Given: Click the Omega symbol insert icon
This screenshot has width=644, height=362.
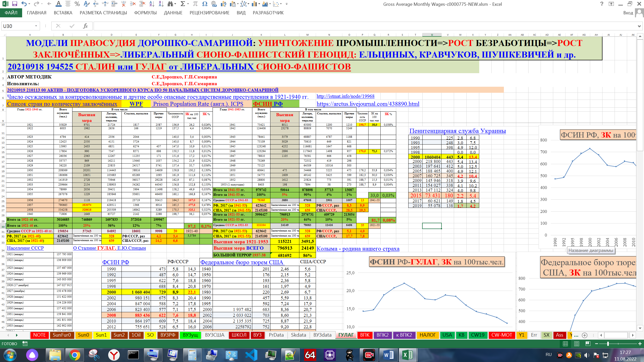Looking at the screenshot, I should point(205,4).
